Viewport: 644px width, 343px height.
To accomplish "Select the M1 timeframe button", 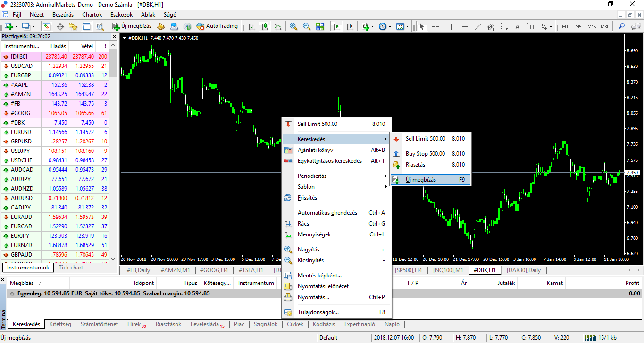I will 565,26.
